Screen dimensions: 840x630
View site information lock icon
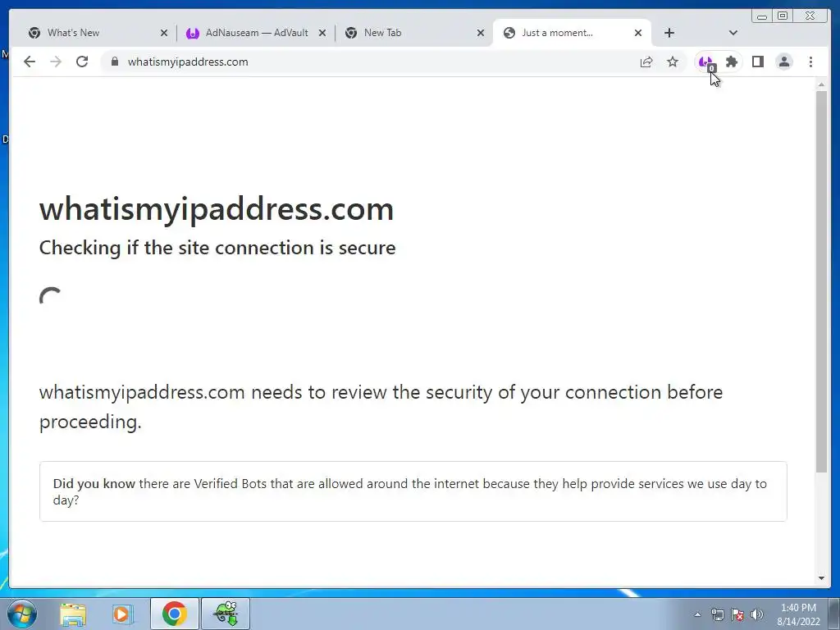(x=114, y=62)
